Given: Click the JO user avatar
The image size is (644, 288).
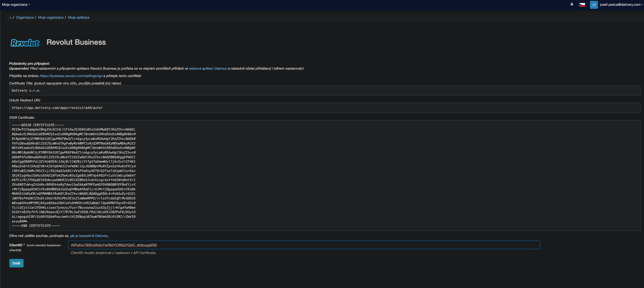Looking at the screenshot, I should [594, 5].
